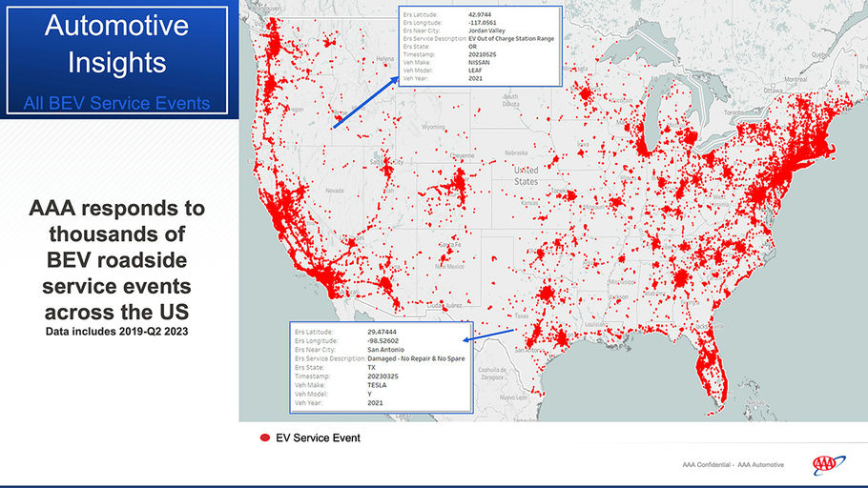The image size is (868, 488).
Task: Click vehicle make 'NISSAN'
Action: pyautogui.click(x=479, y=63)
